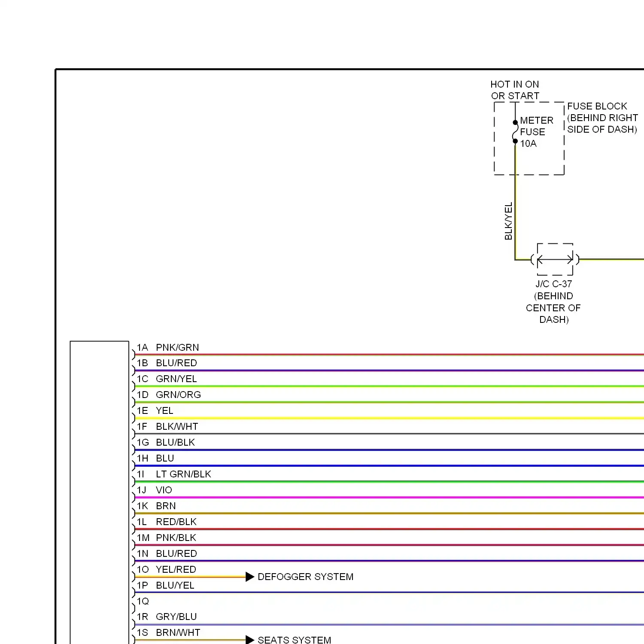This screenshot has height=644, width=644.
Task: Click pin 1B BLU/RED label
Action: (167, 363)
